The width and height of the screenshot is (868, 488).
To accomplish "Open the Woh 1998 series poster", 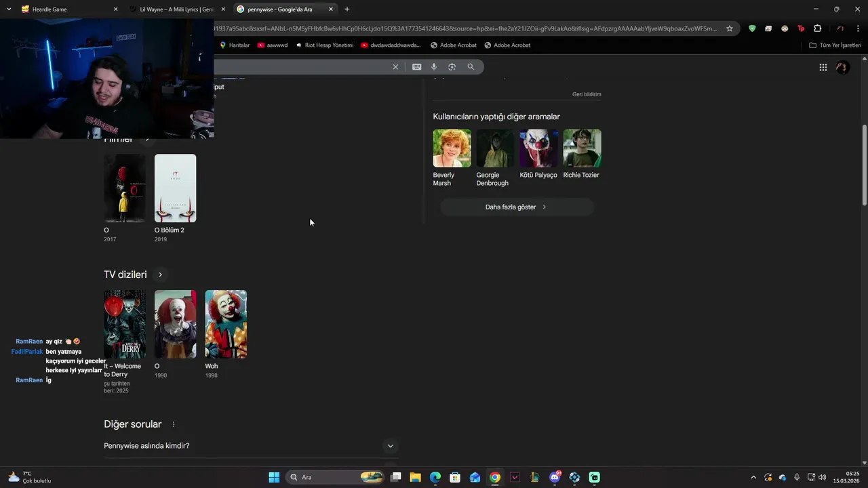I will 226,325.
